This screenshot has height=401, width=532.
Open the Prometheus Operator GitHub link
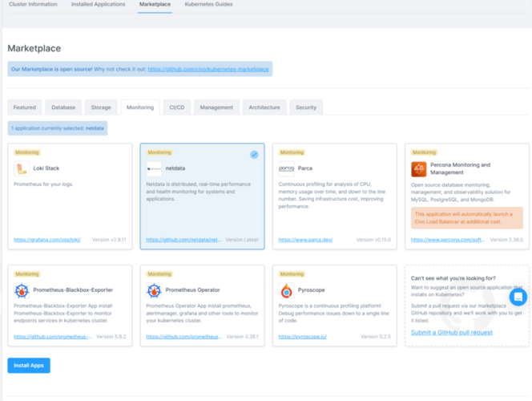tap(184, 337)
